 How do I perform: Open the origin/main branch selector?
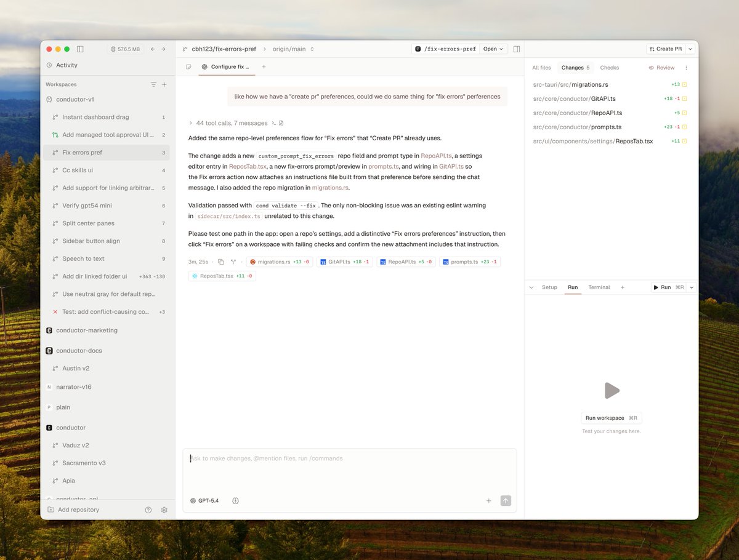coord(293,49)
